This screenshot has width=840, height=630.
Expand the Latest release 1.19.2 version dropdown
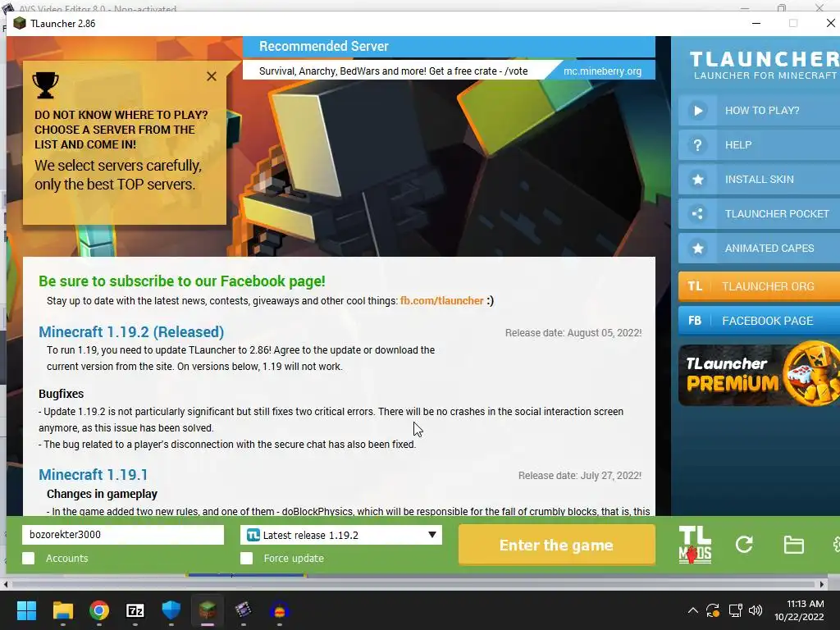click(x=341, y=535)
